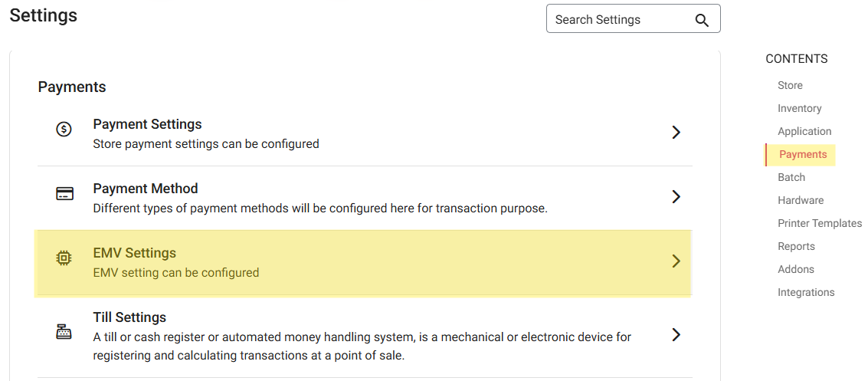This screenshot has height=381, width=868.
Task: Click the Till Settings cash register icon
Action: (64, 331)
